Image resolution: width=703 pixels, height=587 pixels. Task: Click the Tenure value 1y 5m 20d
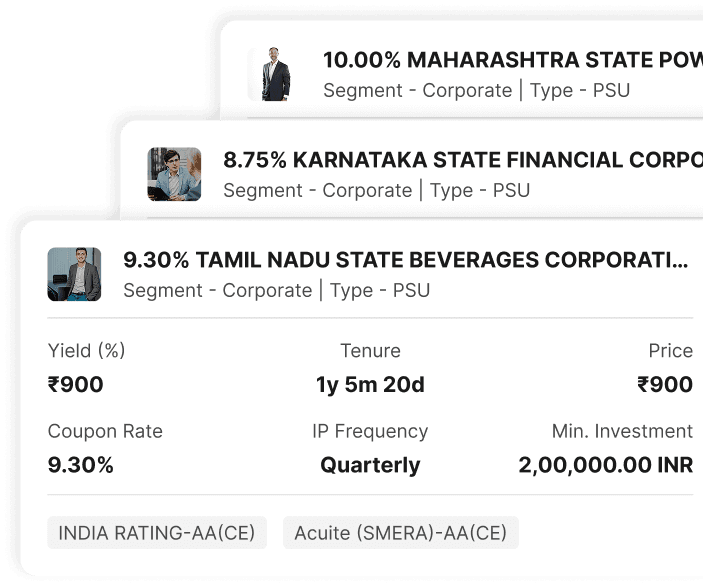click(370, 384)
